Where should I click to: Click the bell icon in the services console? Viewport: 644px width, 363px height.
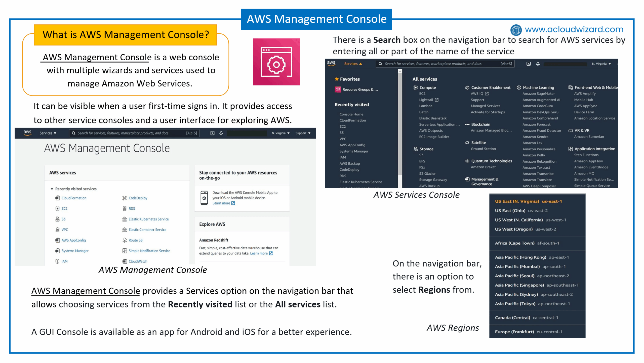(538, 64)
